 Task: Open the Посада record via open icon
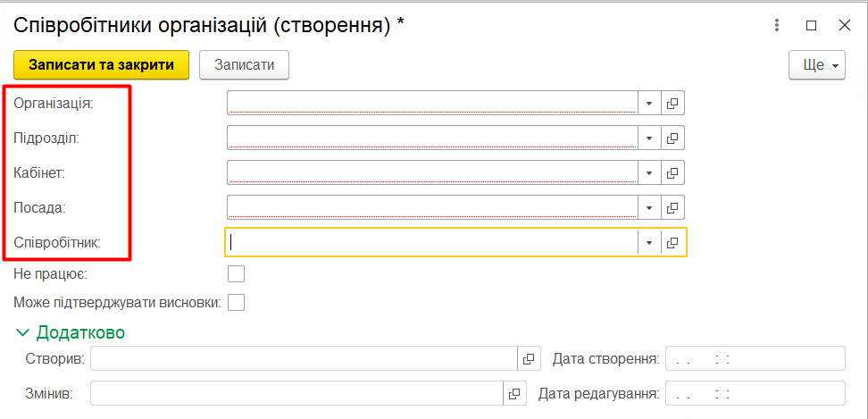(x=672, y=207)
